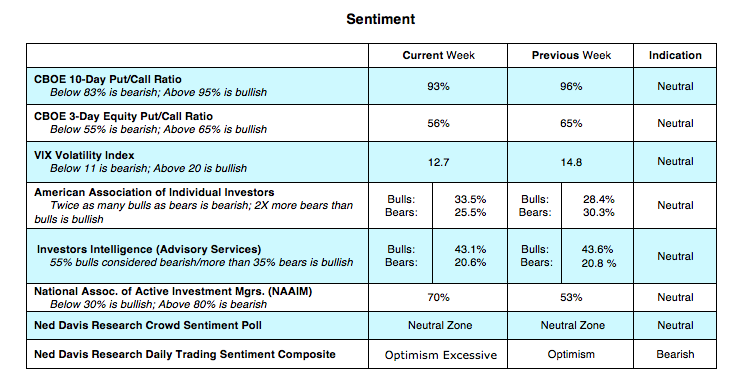Screen dimensions: 743x380
Task: Select the Previous Week column header
Action: tap(571, 55)
